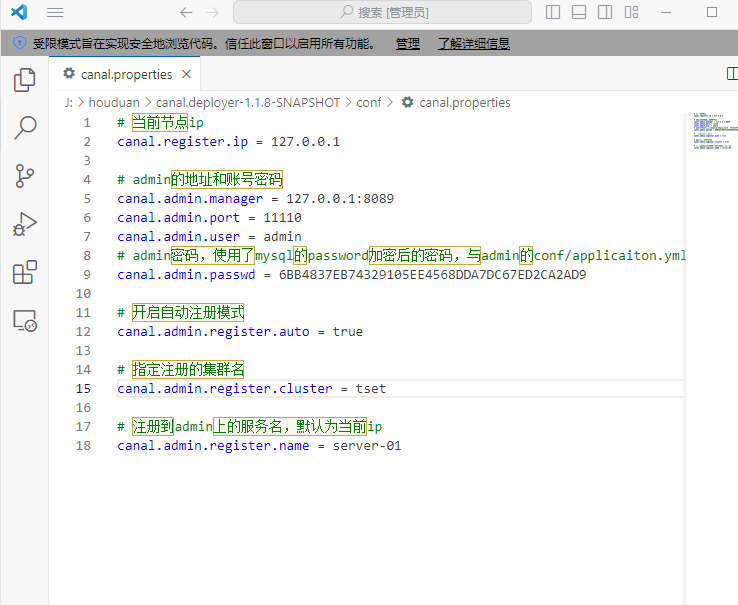Viewport: 738px width, 605px height.
Task: Click the password hash 6BB4837EB74329105EE4568DDA7DC67ED2CA2AD9
Action: click(x=433, y=274)
